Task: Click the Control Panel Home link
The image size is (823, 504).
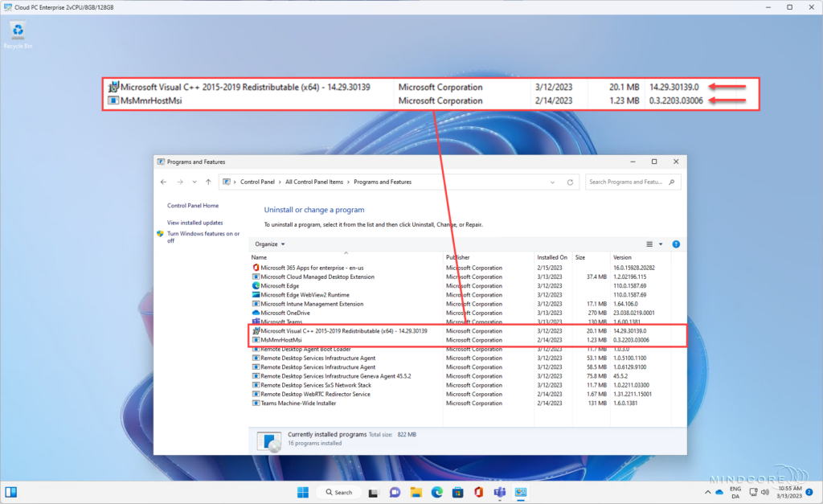Action: [192, 206]
